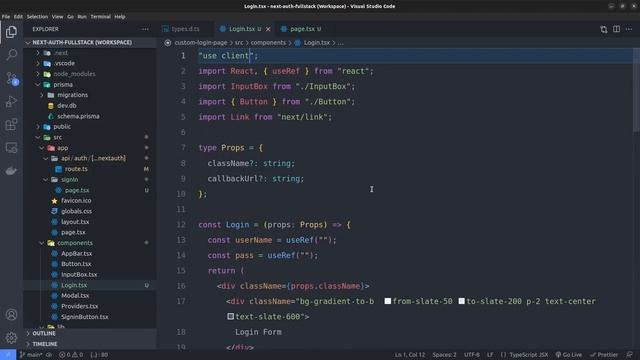Open Remote Explorer icon in activity bar

point(11,147)
